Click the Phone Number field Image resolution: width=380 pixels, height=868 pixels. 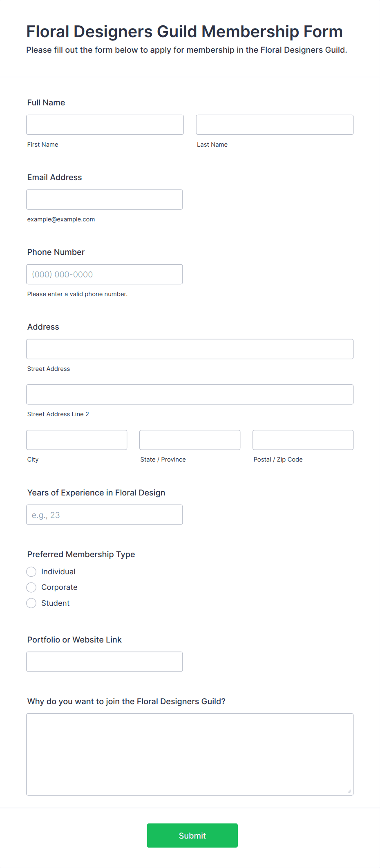click(105, 274)
